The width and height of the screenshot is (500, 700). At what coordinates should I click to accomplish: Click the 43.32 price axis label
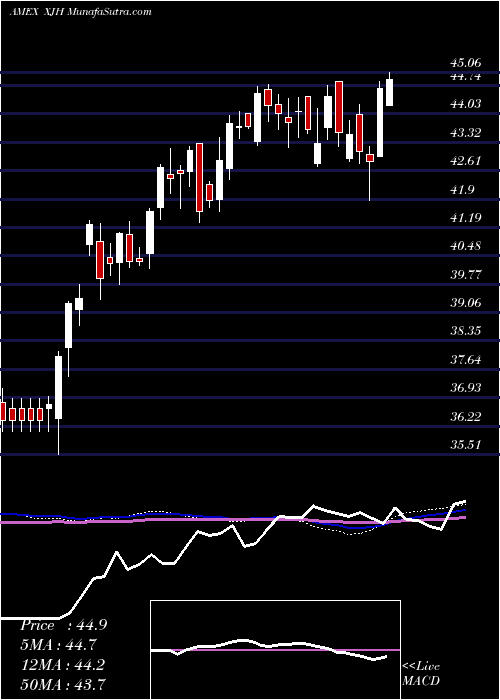[x=466, y=133]
